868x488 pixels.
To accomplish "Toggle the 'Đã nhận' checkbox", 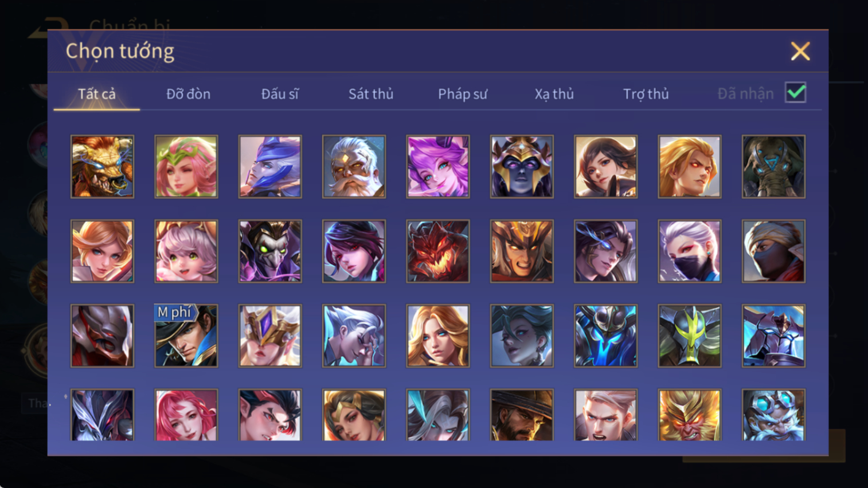I will 796,93.
